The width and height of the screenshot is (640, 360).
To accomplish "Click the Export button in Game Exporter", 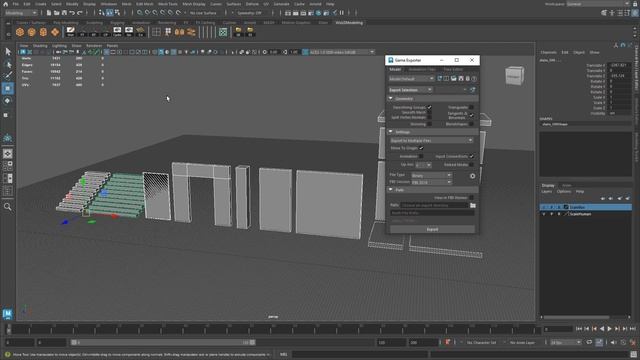I will 432,229.
